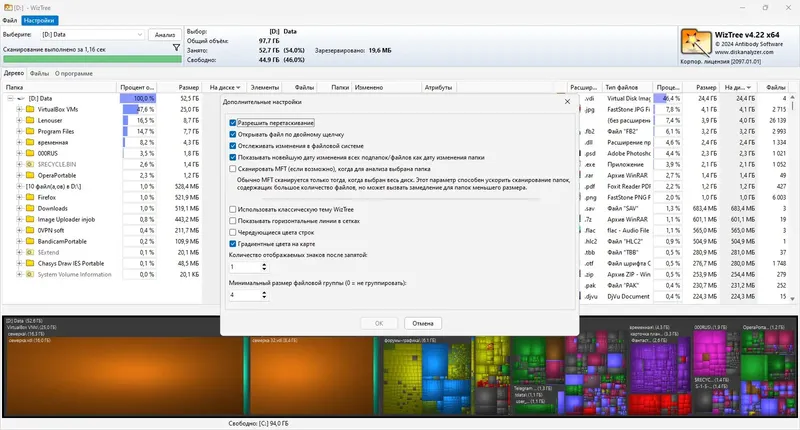This screenshot has height=430, width=800.
Task: Expand the Firefox folder node
Action: click(x=19, y=197)
